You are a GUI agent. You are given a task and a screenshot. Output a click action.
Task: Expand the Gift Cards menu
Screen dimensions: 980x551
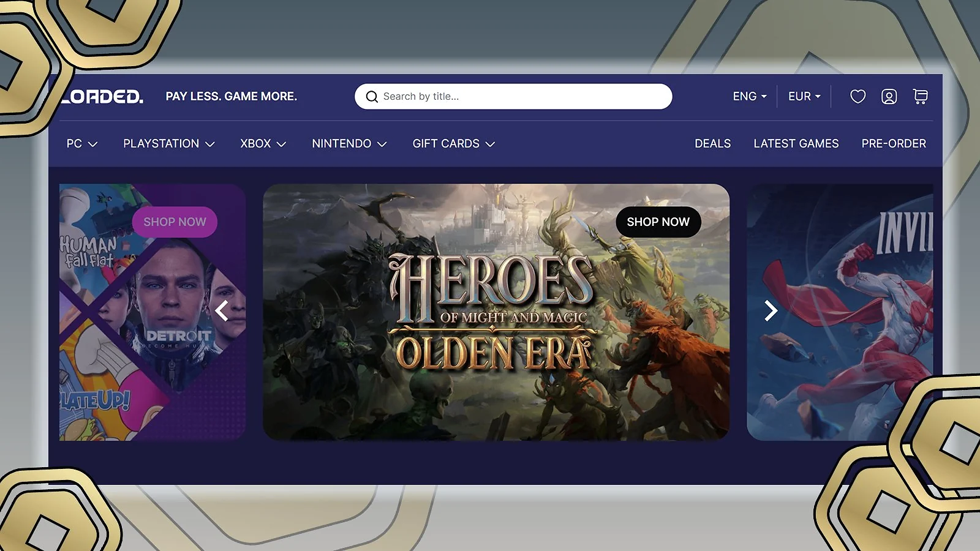pos(454,144)
